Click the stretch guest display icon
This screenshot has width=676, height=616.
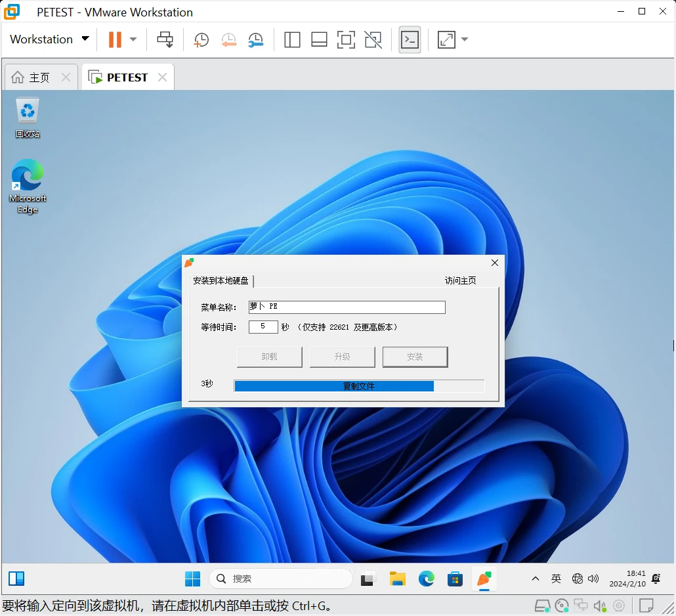(x=446, y=39)
